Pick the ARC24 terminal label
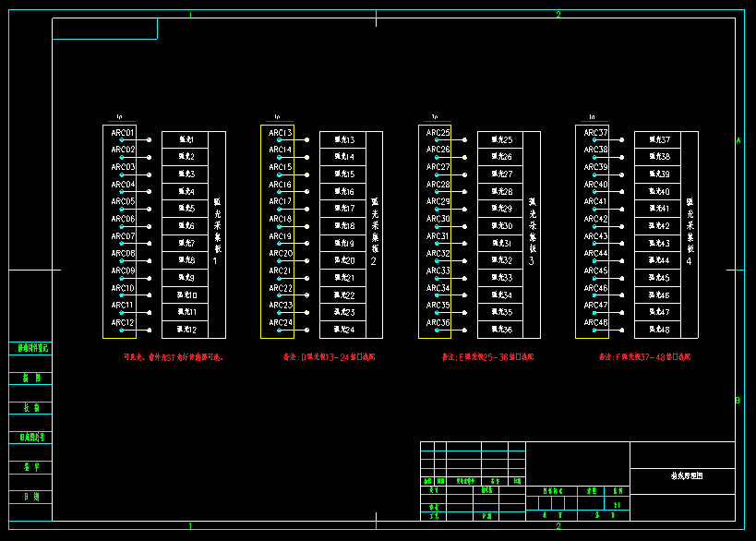 281,323
